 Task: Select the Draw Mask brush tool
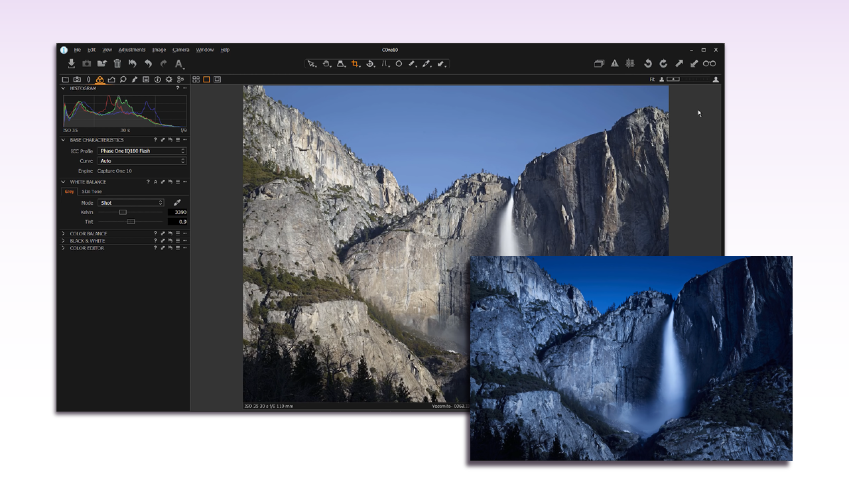pyautogui.click(x=412, y=64)
